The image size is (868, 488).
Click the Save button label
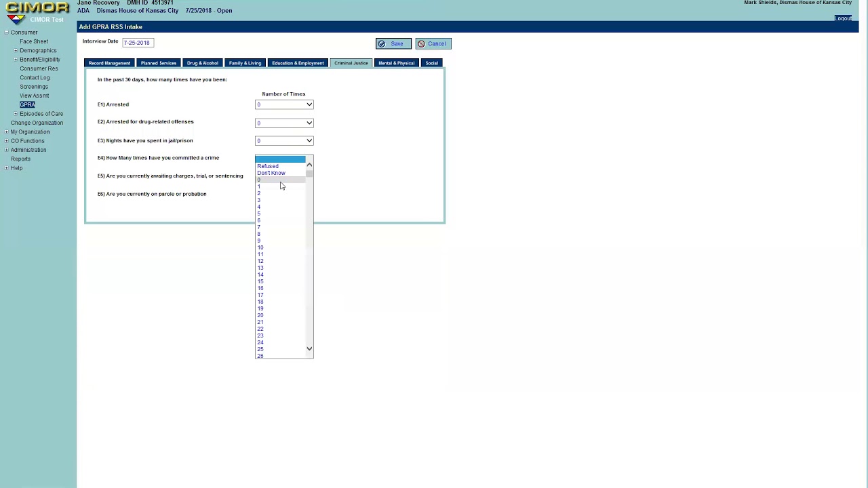pos(397,44)
